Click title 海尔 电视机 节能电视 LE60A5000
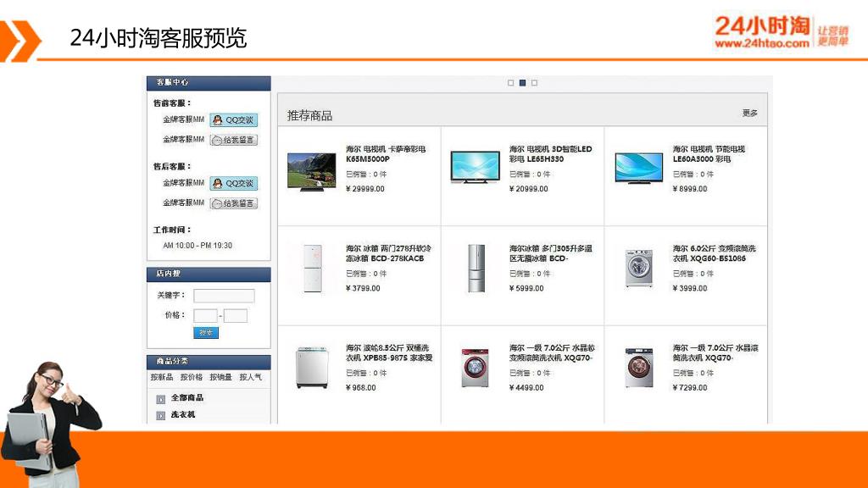This screenshot has height=488, width=868. 709,154
